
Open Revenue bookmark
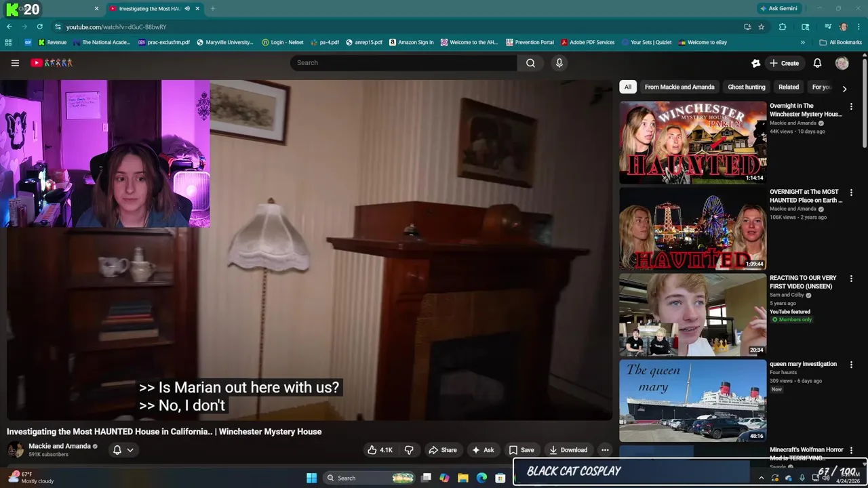tap(52, 42)
